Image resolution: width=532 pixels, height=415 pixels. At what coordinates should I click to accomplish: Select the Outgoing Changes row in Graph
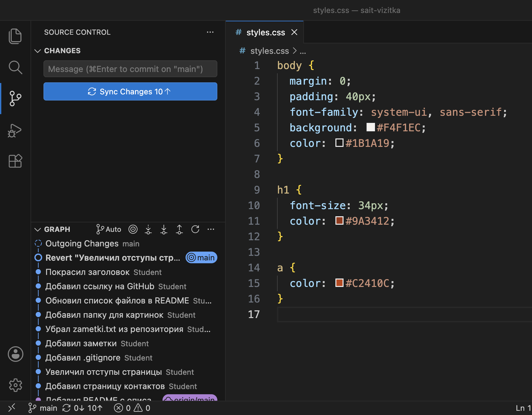(x=128, y=243)
